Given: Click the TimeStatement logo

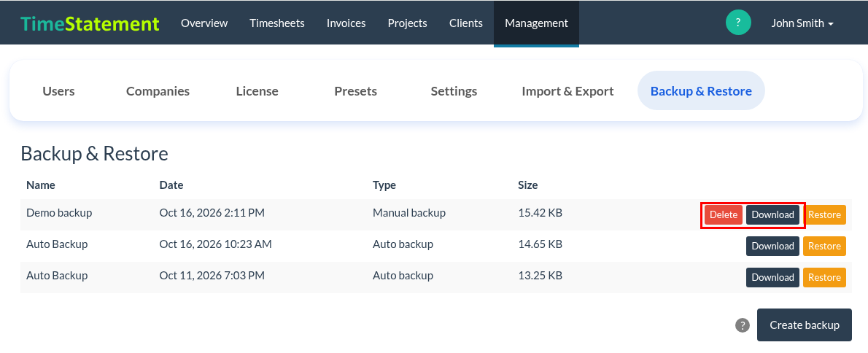Looking at the screenshot, I should [x=90, y=23].
